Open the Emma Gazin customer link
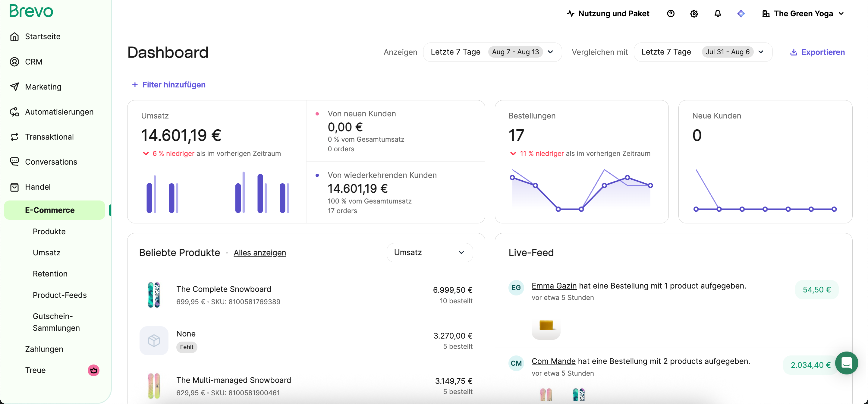The width and height of the screenshot is (868, 404). tap(554, 286)
